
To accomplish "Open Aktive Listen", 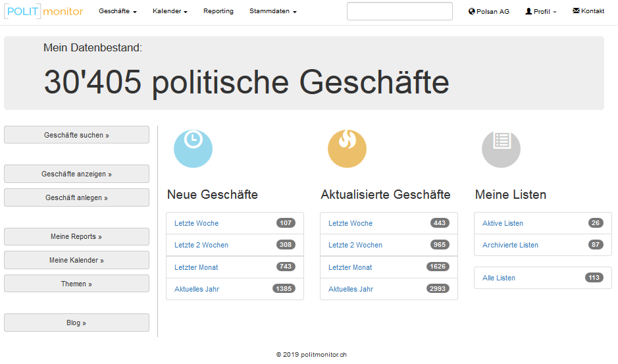I will [543, 223].
